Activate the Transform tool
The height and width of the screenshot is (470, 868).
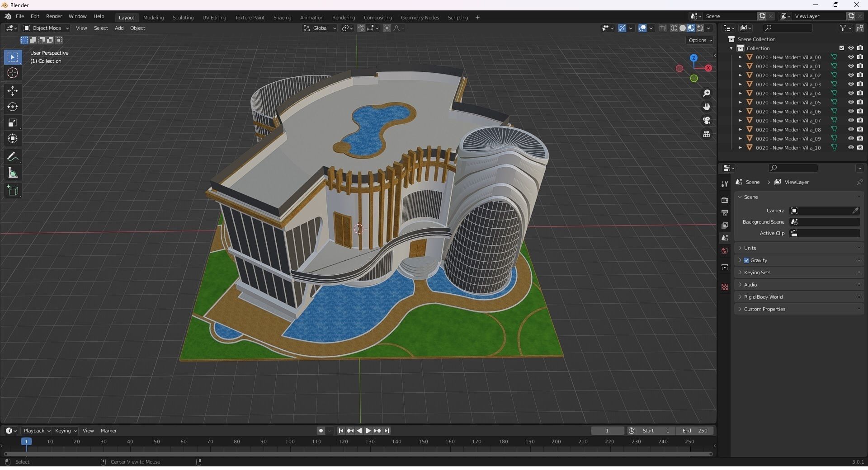coord(13,138)
